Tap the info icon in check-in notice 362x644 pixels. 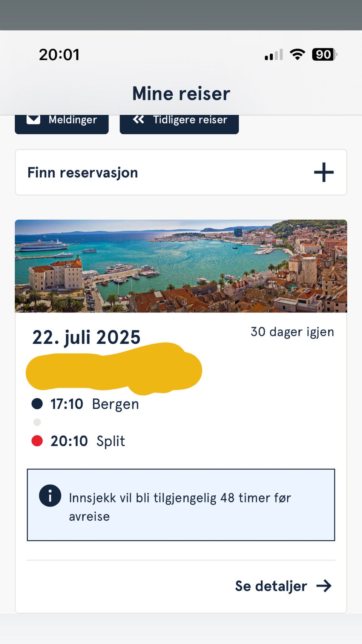tap(50, 495)
